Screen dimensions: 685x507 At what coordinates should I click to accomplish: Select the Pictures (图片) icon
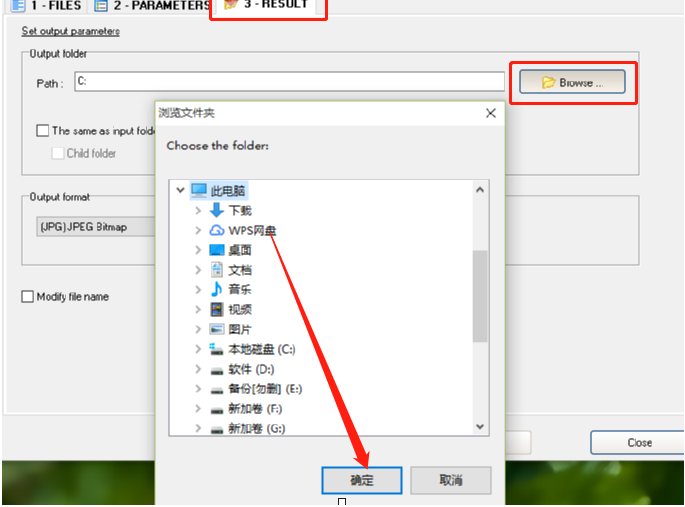coord(217,329)
